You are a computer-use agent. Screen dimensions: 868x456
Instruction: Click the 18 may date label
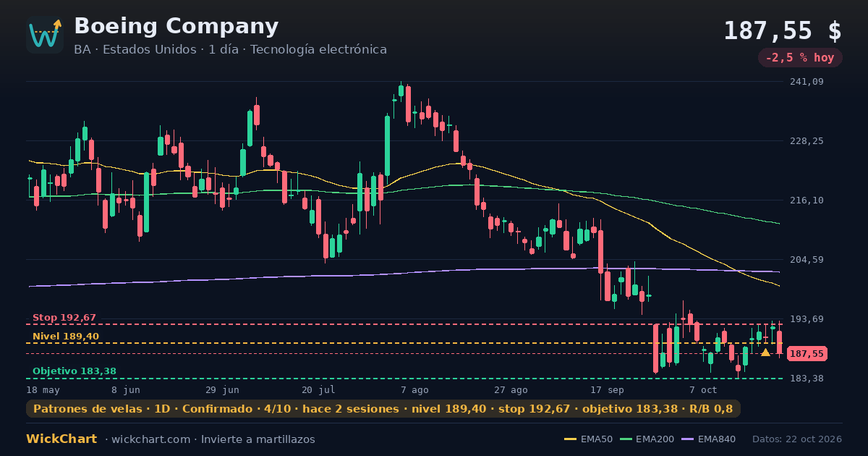[x=43, y=390]
